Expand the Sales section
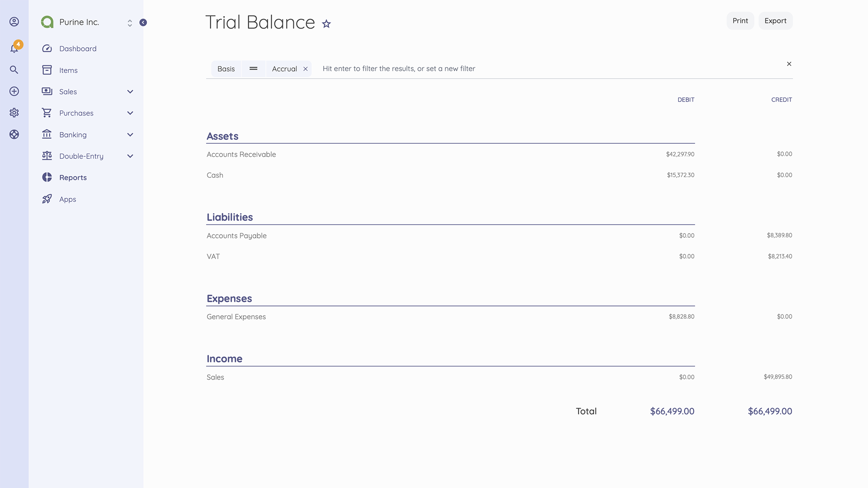868x488 pixels. coord(130,91)
